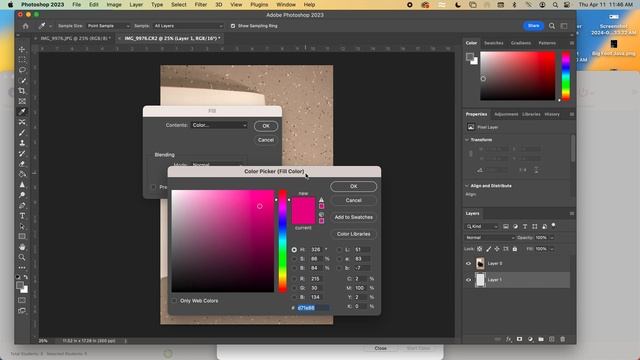640x360 pixels.
Task: Click the add layer style fx icon
Action: pos(509,339)
